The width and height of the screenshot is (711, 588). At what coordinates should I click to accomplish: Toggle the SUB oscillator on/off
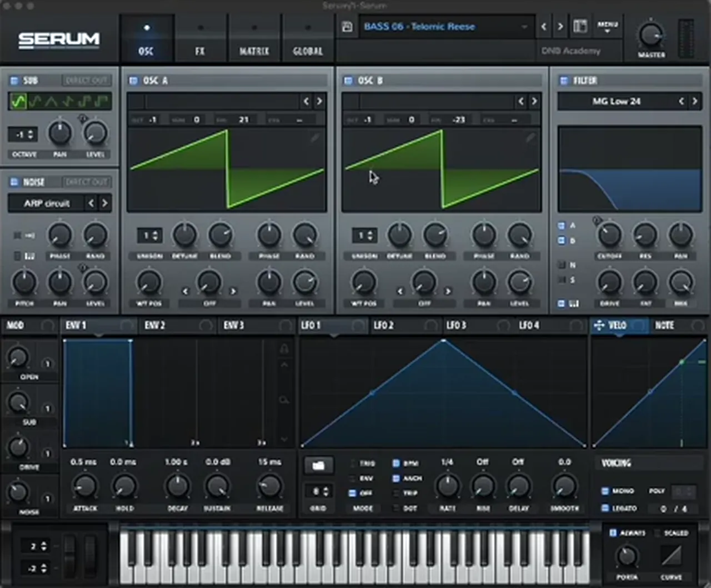14,81
